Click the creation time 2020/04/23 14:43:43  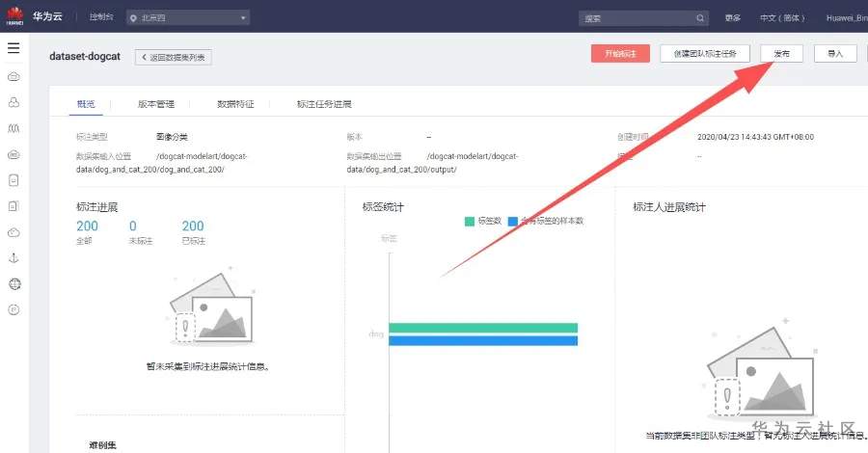coord(755,137)
